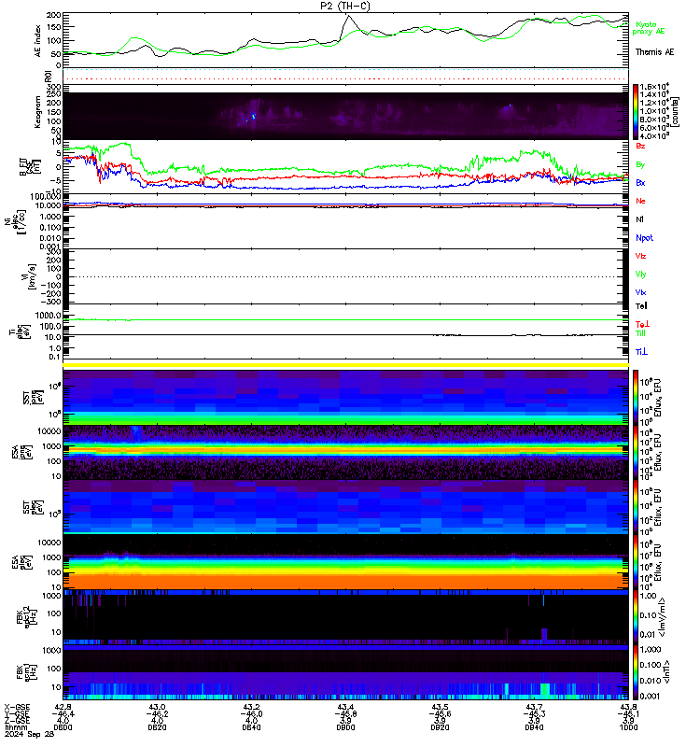The image size is (700, 747).
Task: Click the Y-GSE value -45.1
Action: (628, 713)
